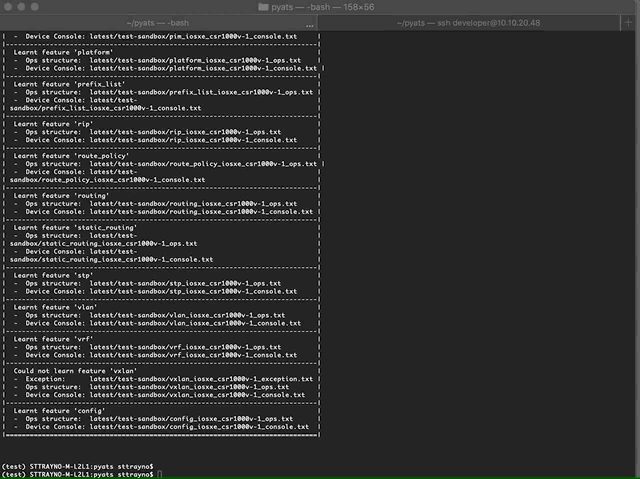The image size is (640, 479).
Task: Click routing_iosxe_csr1000v-1_ops.txt path
Action: click(x=193, y=204)
